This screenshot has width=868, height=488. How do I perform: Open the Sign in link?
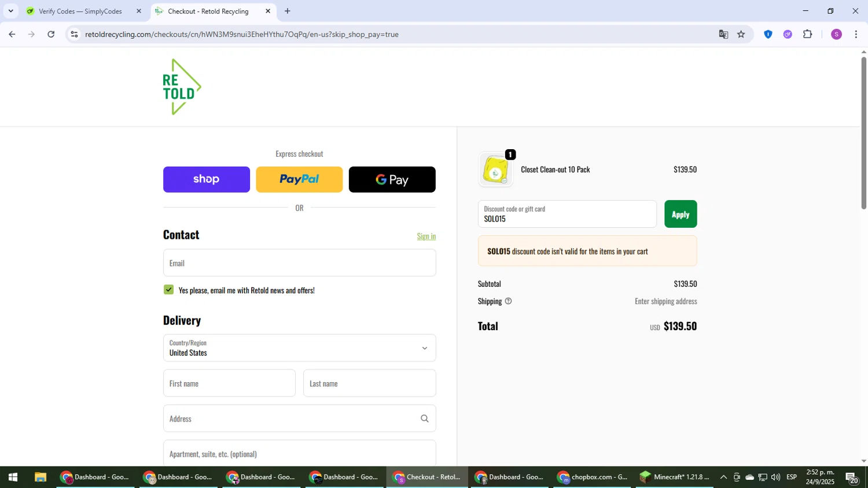click(426, 236)
